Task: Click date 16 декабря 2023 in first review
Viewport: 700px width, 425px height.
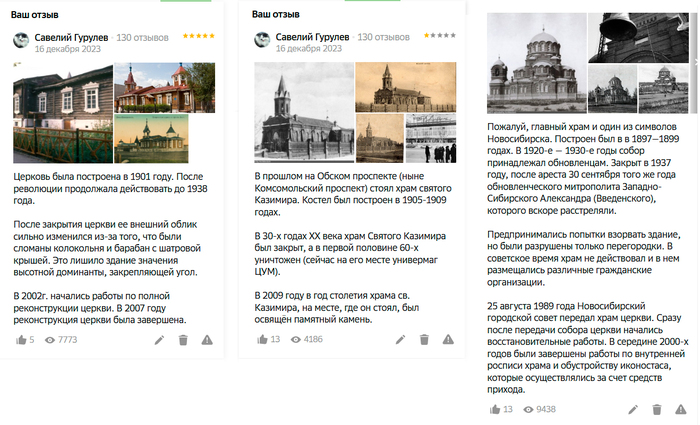Action: 68,49
